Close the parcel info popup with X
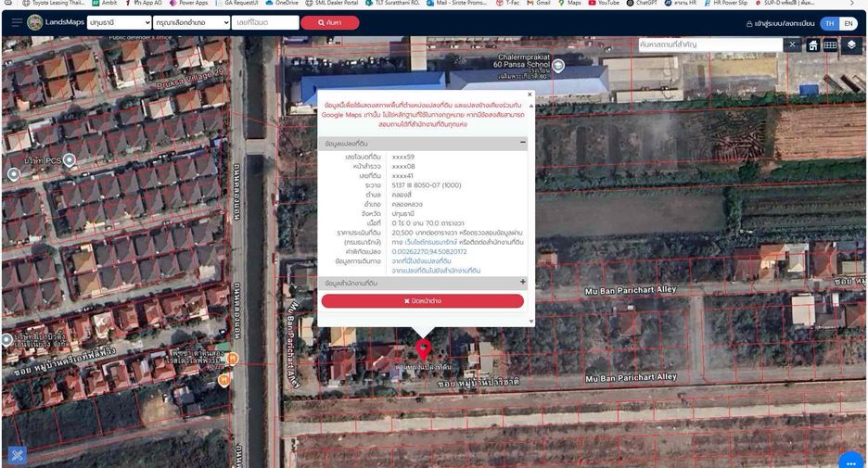The image size is (868, 468). [530, 95]
